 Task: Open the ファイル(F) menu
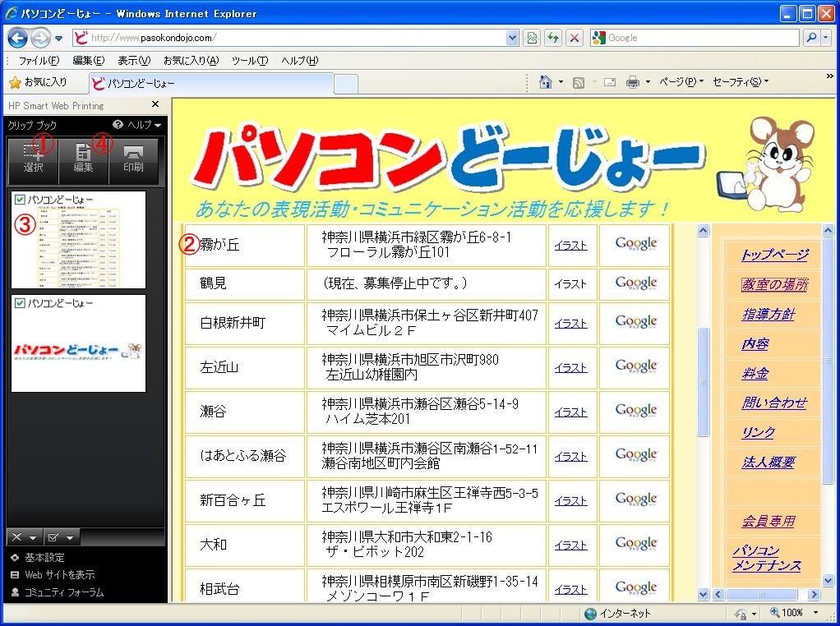pos(39,61)
